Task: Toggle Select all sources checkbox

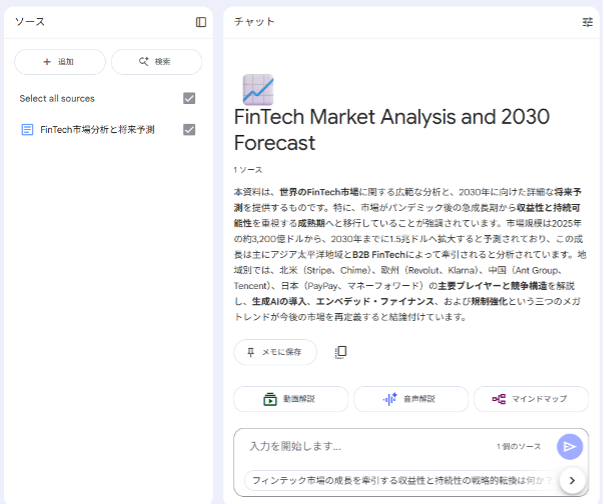Action: coord(189,98)
